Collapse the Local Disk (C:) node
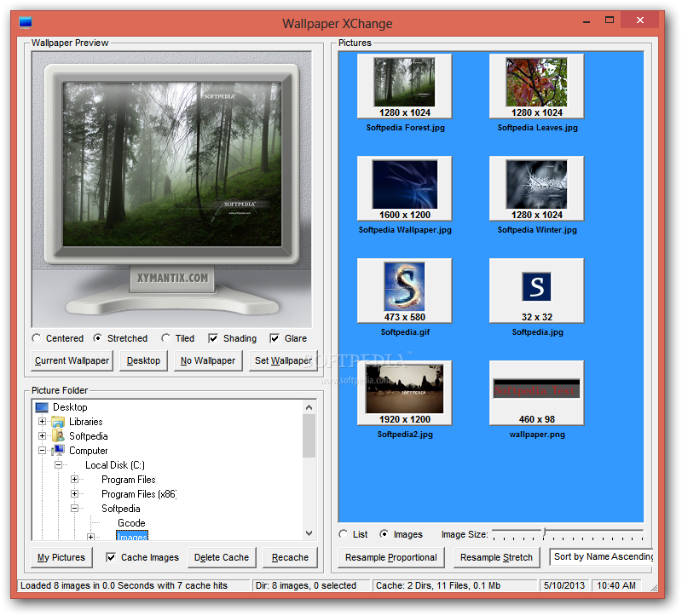The width and height of the screenshot is (682, 616). [x=58, y=465]
